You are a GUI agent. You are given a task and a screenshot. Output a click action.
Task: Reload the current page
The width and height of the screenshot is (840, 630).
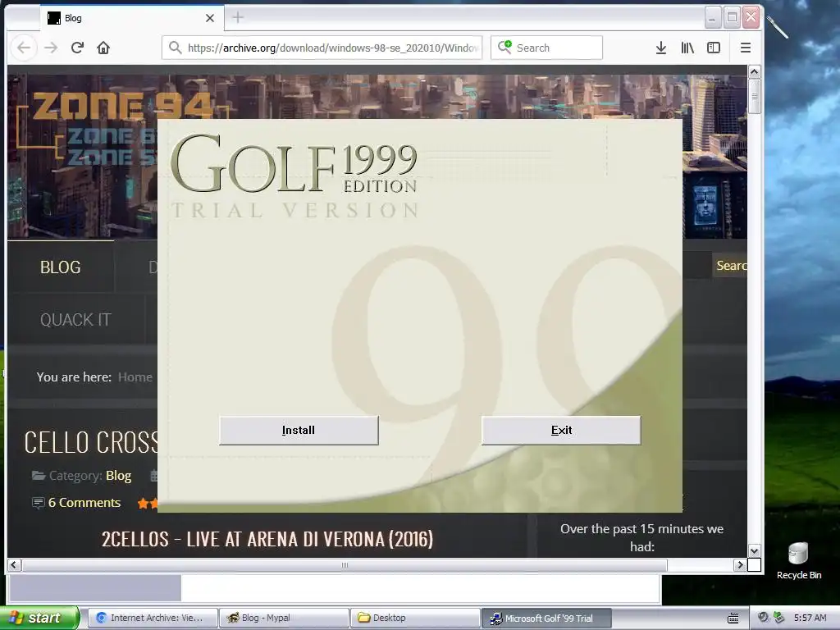[x=77, y=48]
